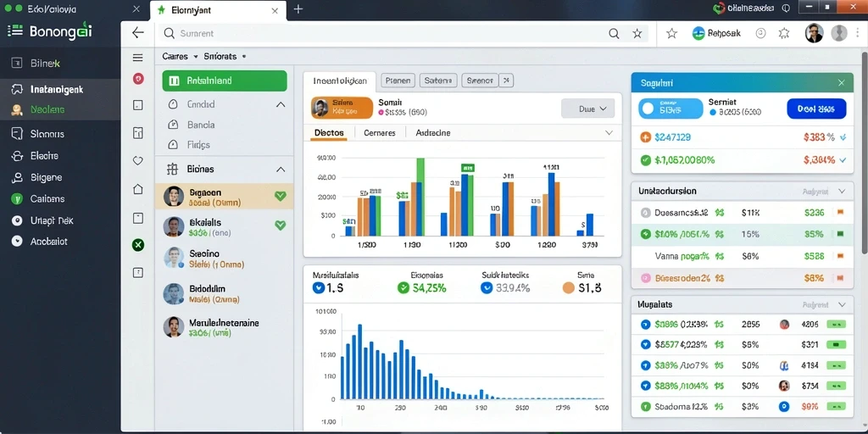Collapse the Biones section chevron
This screenshot has height=434, width=868.
click(281, 170)
